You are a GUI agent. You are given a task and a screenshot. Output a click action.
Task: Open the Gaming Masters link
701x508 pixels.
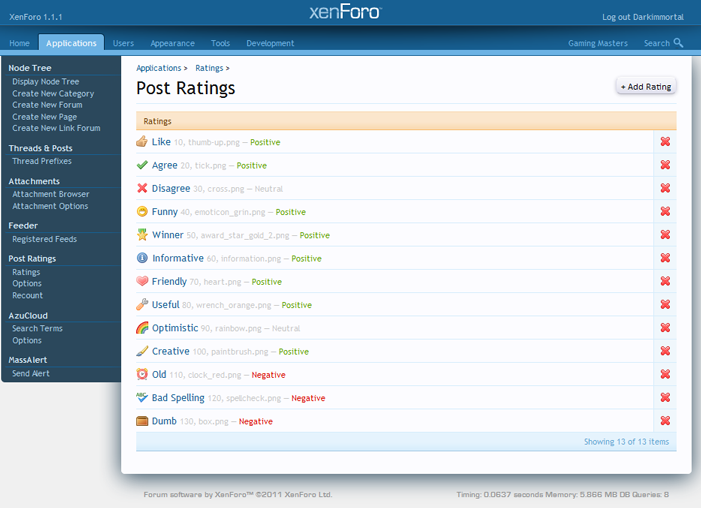point(598,43)
